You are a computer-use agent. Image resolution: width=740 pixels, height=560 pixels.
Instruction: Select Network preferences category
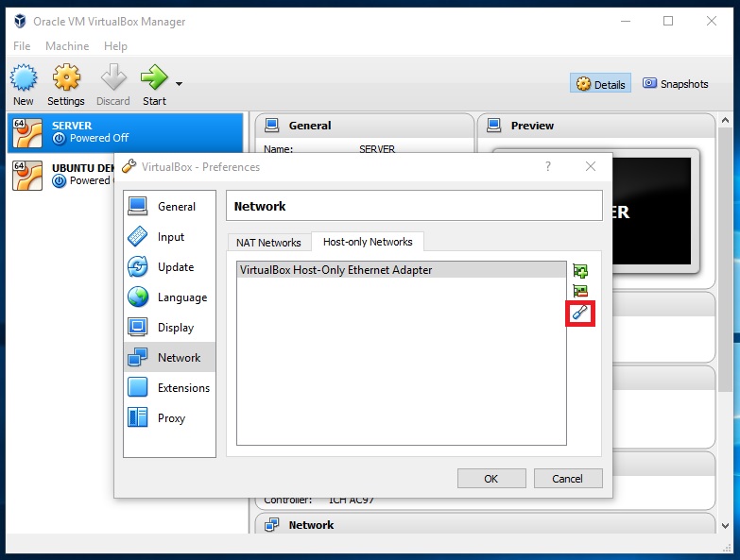point(169,357)
